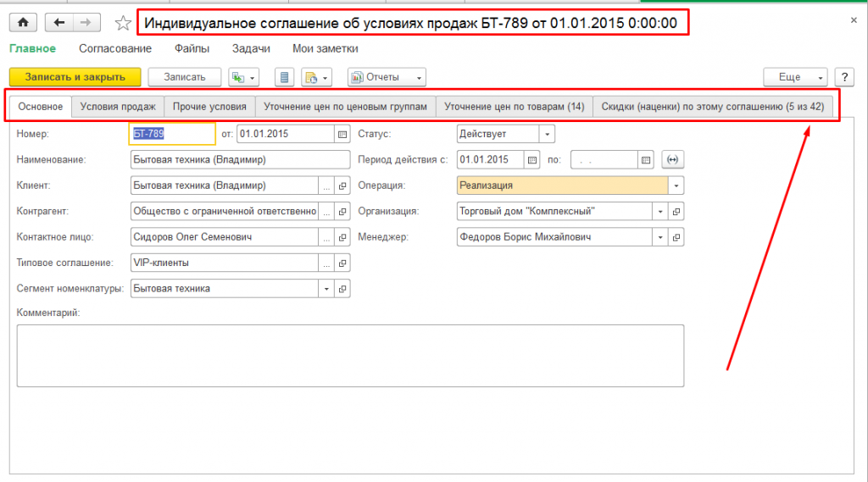Image resolution: width=868 pixels, height=482 pixels.
Task: Switch to the Условия продаж tab
Action: point(117,107)
